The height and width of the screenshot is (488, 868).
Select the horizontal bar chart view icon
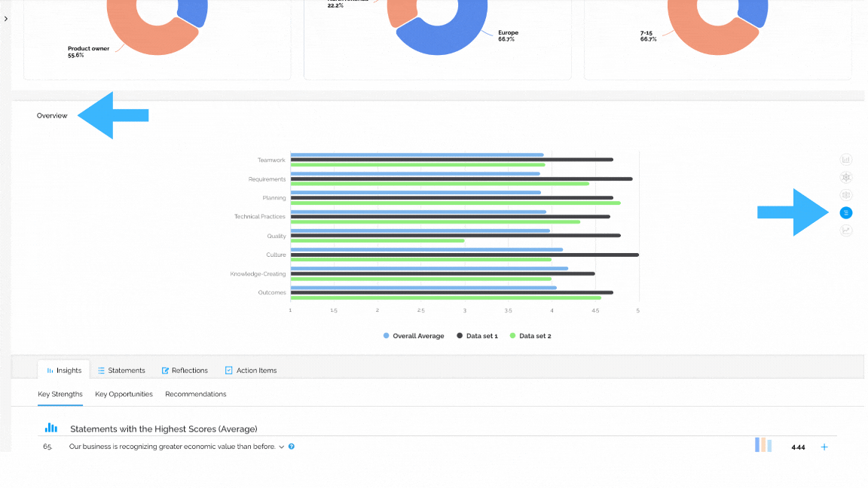846,213
